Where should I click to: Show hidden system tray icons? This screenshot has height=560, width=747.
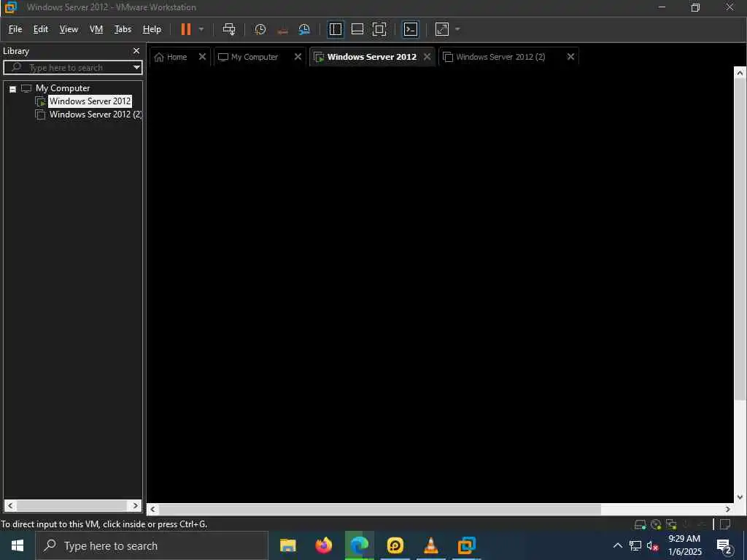(617, 545)
